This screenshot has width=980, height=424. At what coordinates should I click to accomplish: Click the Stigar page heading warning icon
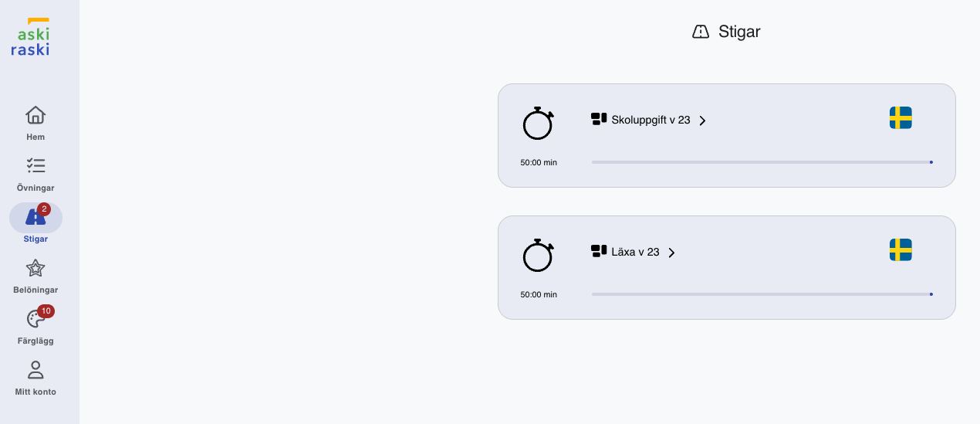pos(701,32)
